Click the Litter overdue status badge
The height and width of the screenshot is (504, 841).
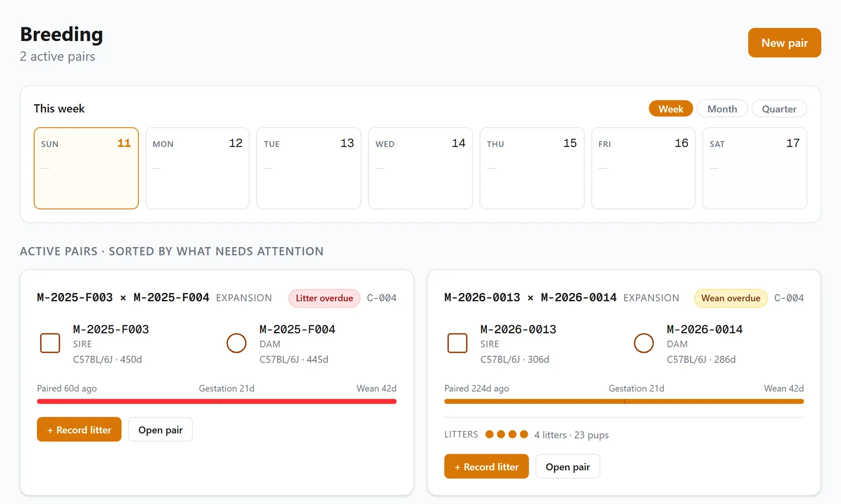324,298
